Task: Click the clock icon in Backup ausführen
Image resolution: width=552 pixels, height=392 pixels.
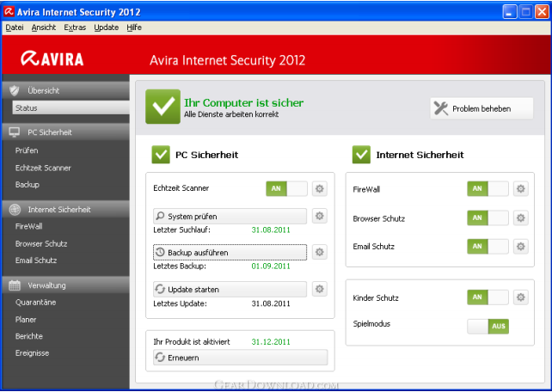Action: click(160, 252)
